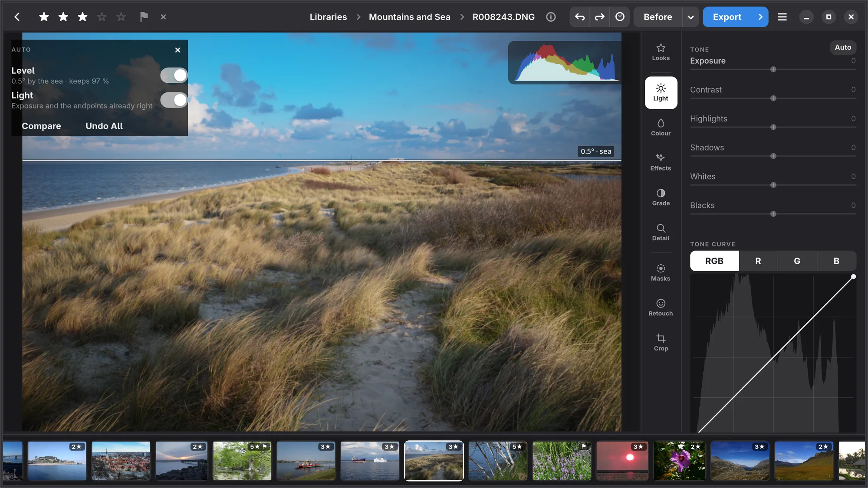Go to Mountains and Sea breadcrumb
Viewport: 868px width, 488px height.
tap(409, 17)
